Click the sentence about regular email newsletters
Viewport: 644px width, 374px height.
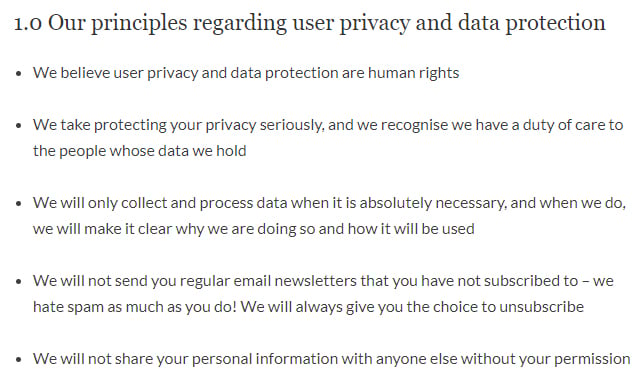(x=323, y=294)
